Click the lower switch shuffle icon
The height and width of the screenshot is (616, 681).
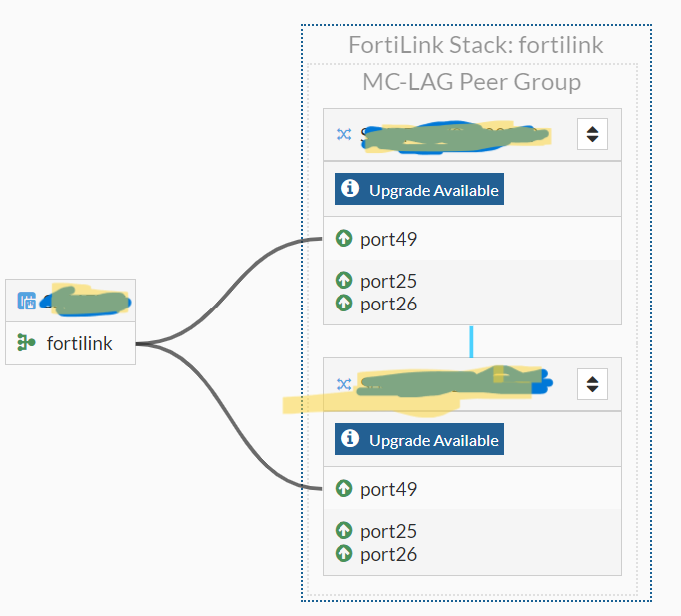click(343, 384)
